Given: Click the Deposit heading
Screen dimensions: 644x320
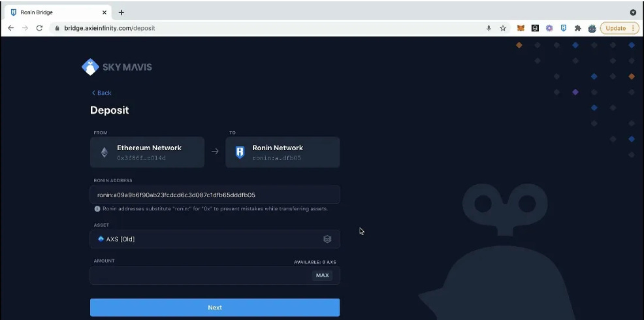Looking at the screenshot, I should pos(110,110).
